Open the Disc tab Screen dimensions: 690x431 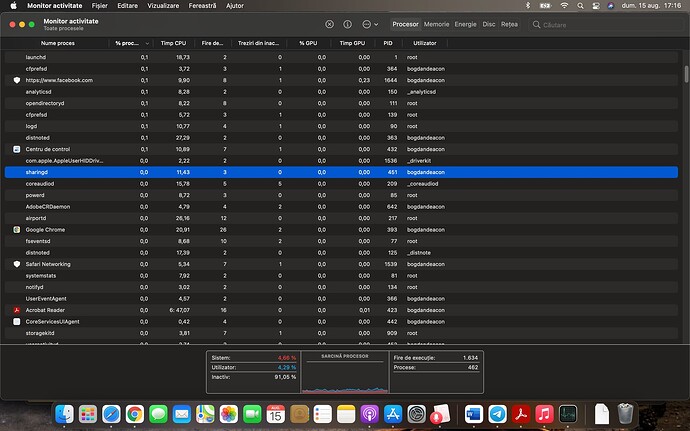tap(489, 23)
